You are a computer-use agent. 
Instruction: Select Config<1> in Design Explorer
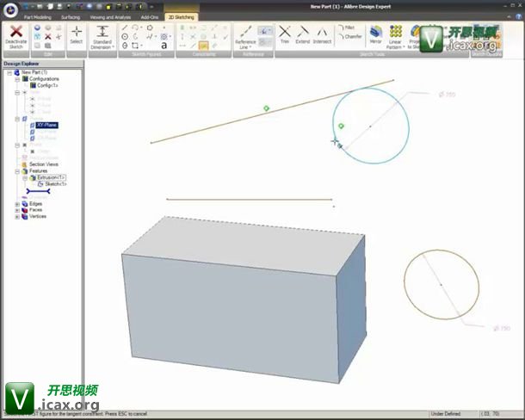pos(47,85)
